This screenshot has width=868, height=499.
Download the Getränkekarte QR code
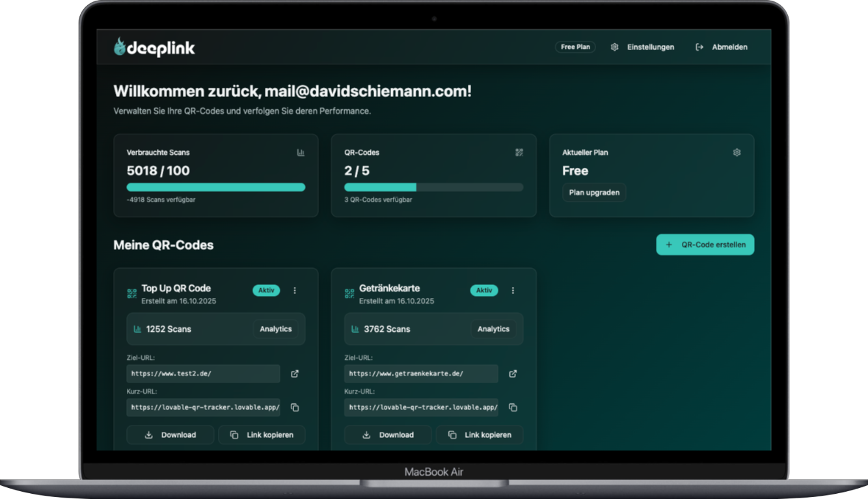(388, 435)
